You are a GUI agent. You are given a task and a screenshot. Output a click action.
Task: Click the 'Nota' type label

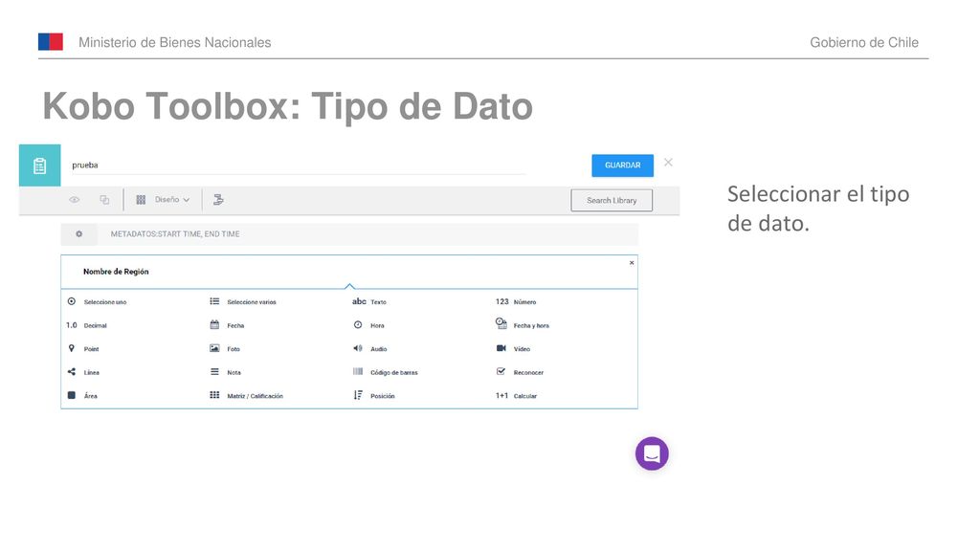234,373
